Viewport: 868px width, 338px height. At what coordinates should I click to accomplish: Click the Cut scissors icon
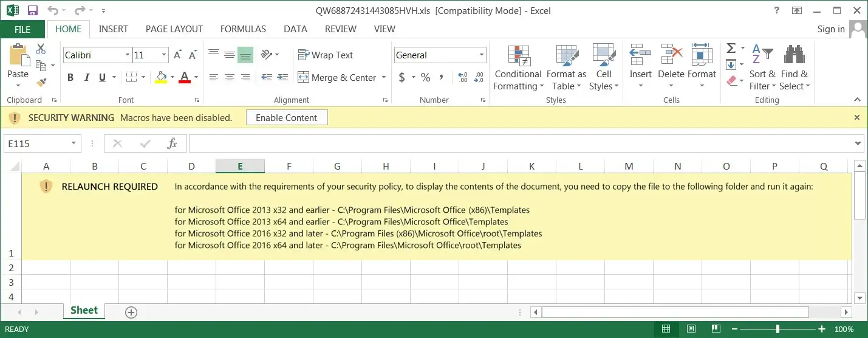[x=41, y=49]
